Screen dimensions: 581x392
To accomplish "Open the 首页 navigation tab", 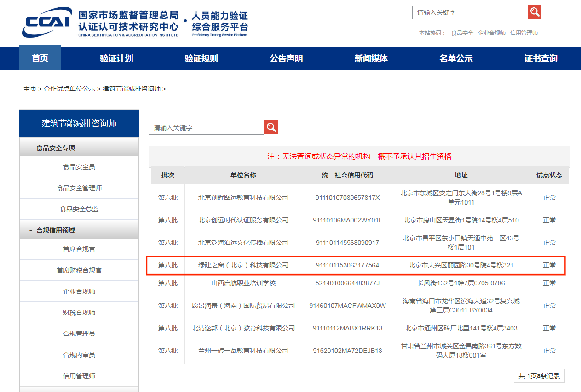I will pos(40,58).
